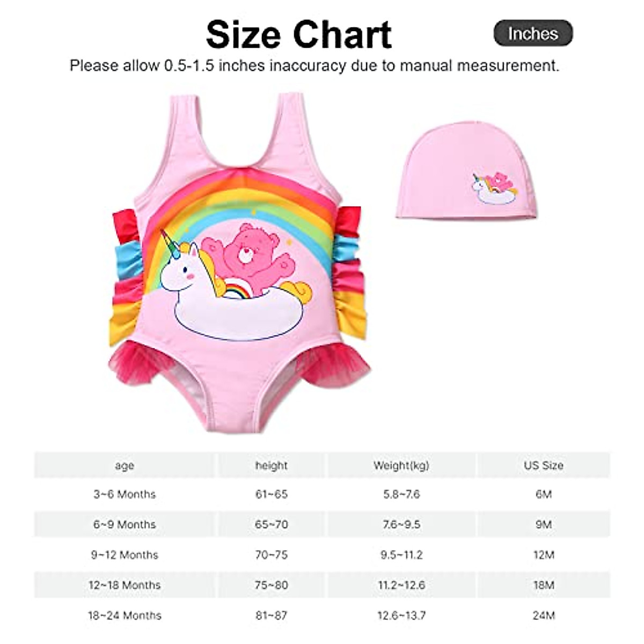Click the US Size column header
This screenshot has height=644, width=644.
544,466
